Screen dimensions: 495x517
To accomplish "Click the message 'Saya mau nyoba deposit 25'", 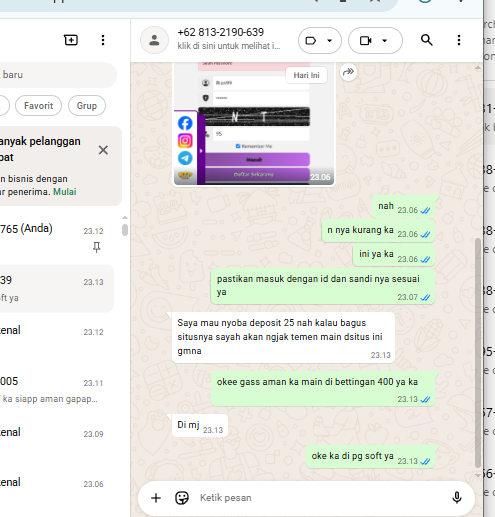I will [x=283, y=337].
